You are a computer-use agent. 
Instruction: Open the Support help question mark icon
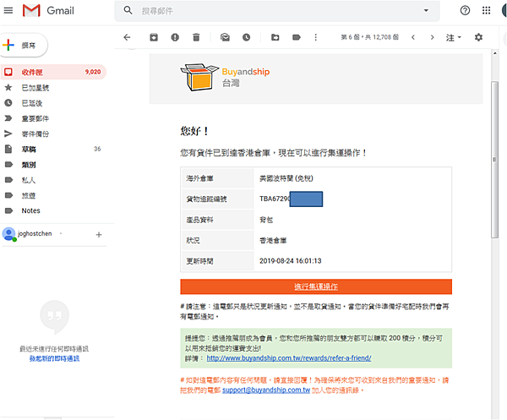click(x=465, y=11)
